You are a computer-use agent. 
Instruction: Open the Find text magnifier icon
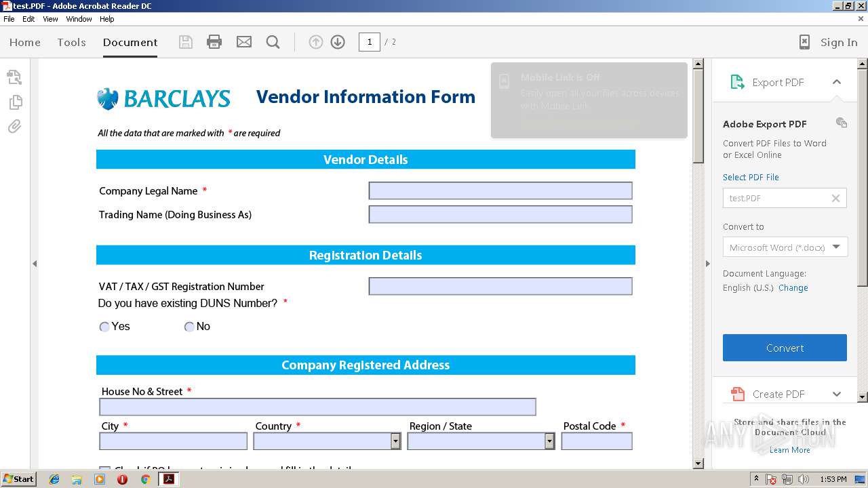[273, 42]
